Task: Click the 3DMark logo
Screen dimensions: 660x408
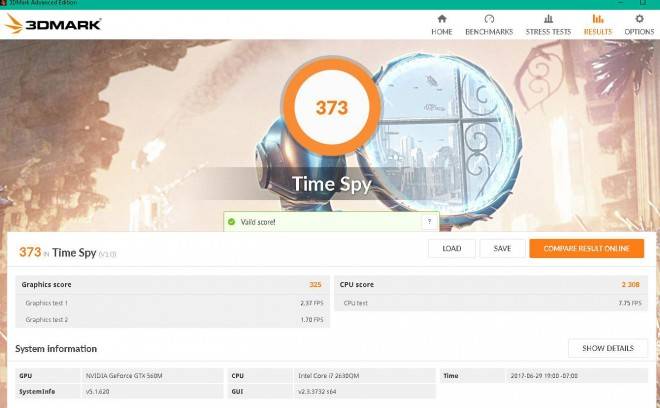Action: (53, 24)
